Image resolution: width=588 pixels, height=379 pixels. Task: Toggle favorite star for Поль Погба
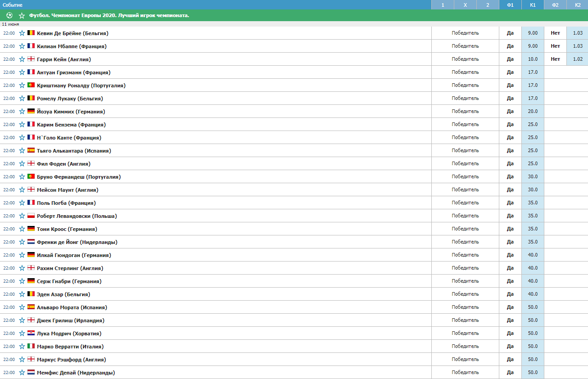tap(22, 203)
